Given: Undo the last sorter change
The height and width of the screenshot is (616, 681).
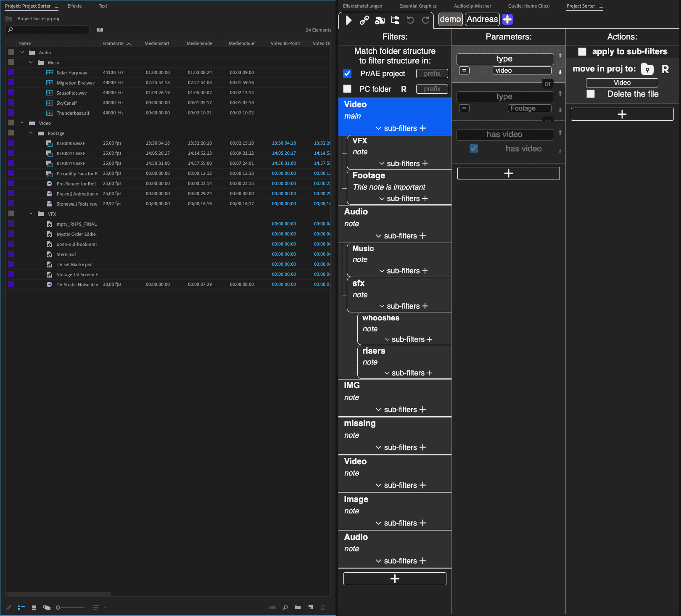Looking at the screenshot, I should [x=410, y=20].
